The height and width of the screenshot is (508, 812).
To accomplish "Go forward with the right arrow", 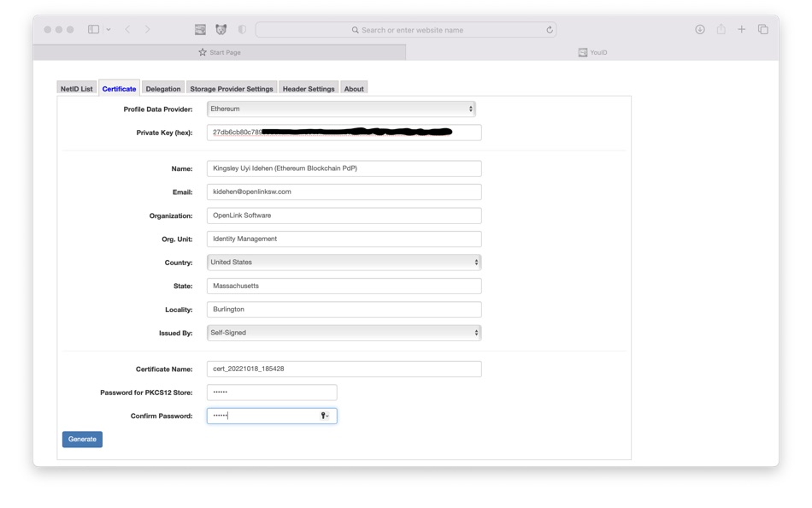I will [x=148, y=30].
